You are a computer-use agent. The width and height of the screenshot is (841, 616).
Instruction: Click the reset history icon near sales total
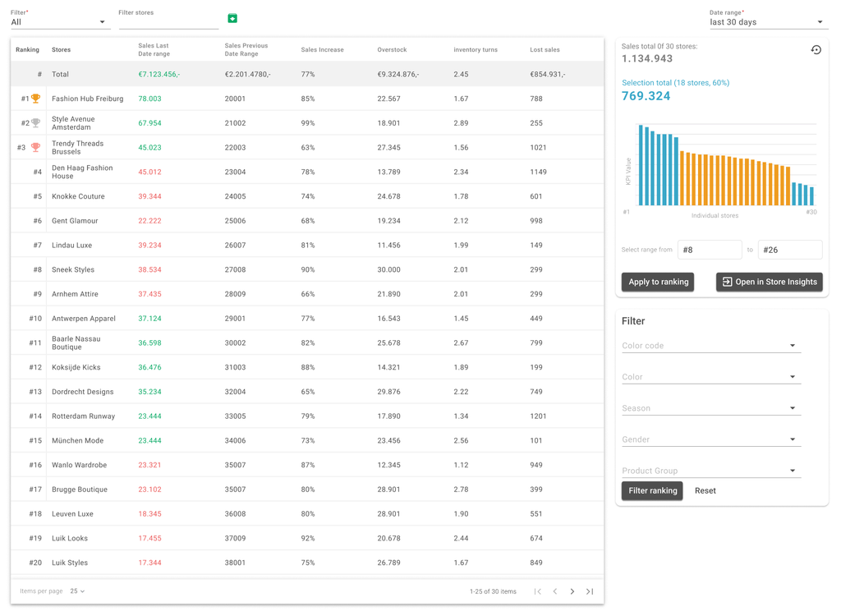816,50
